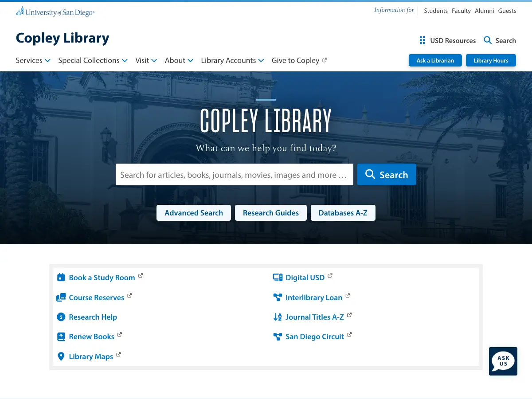Screen dimensions: 532x399
Task: Open the Library Maps link
Action: (x=91, y=356)
